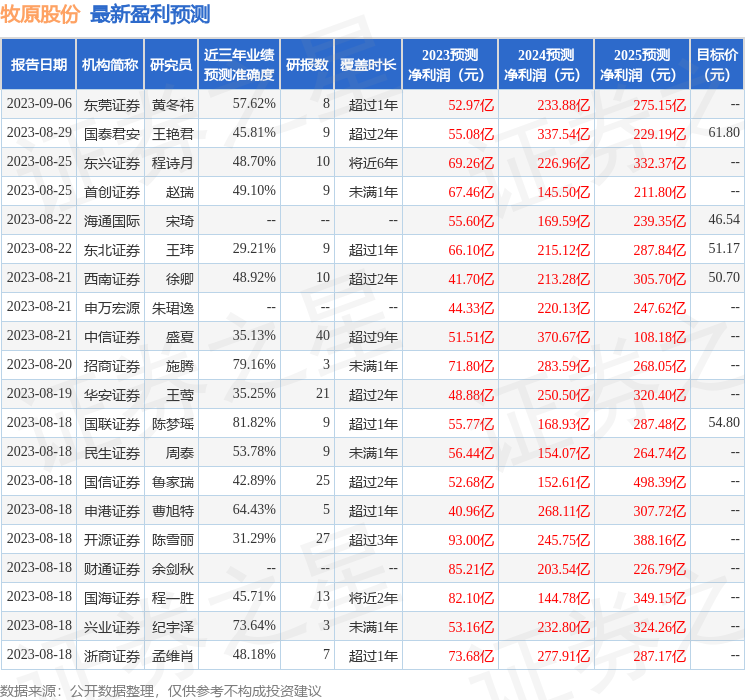Click the 国泰君安 institution cell
745x700 pixels.
112,134
